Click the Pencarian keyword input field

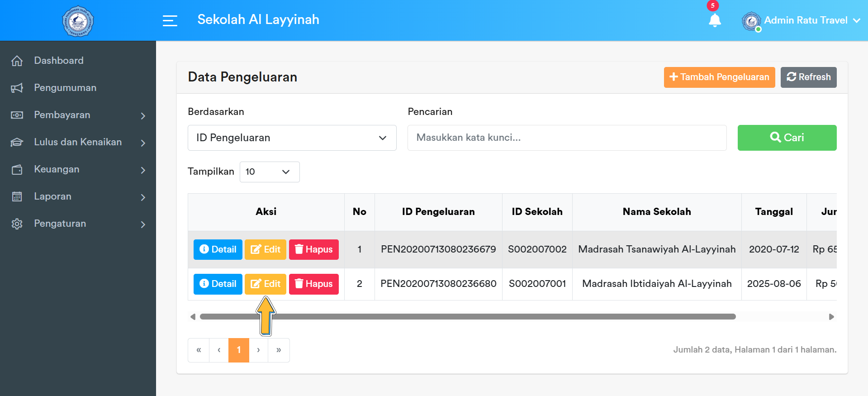click(567, 138)
